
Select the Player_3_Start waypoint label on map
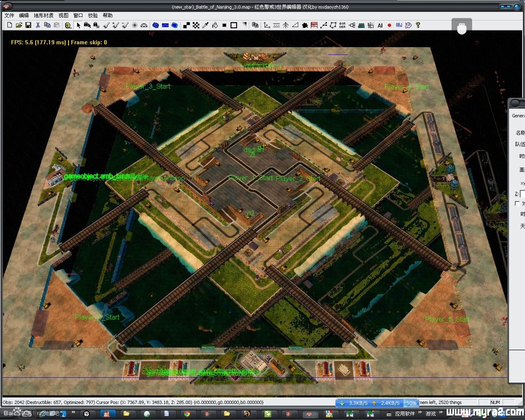point(148,86)
